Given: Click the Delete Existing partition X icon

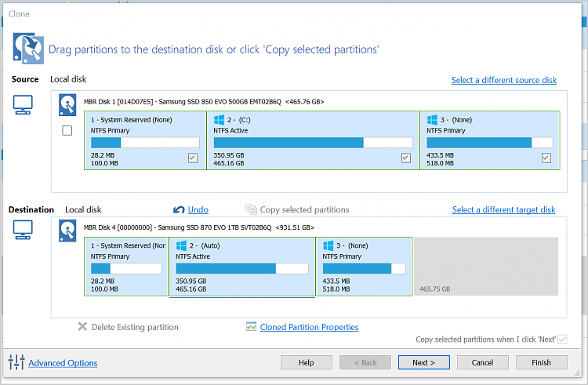Looking at the screenshot, I should [82, 326].
